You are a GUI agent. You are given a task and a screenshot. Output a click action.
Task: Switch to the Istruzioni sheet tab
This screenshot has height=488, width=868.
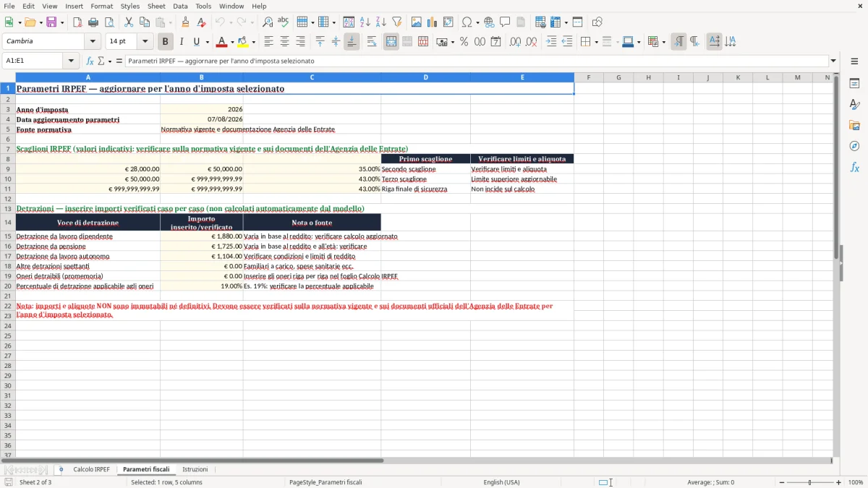pyautogui.click(x=195, y=470)
